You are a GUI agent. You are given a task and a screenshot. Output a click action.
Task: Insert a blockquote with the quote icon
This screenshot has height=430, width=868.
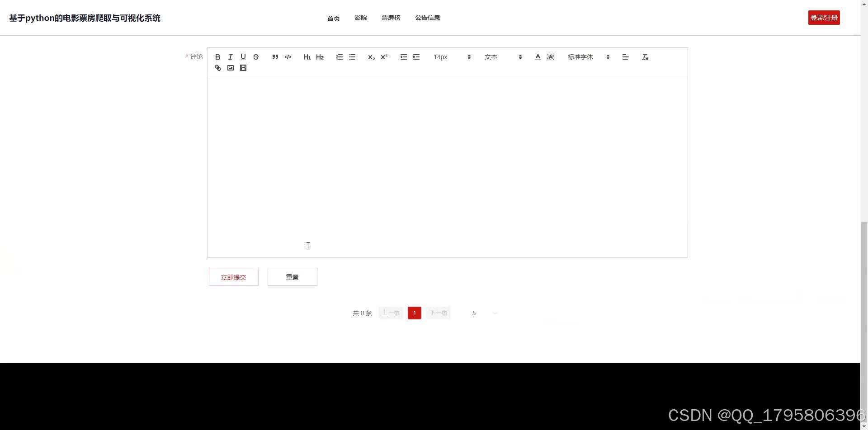tap(275, 57)
